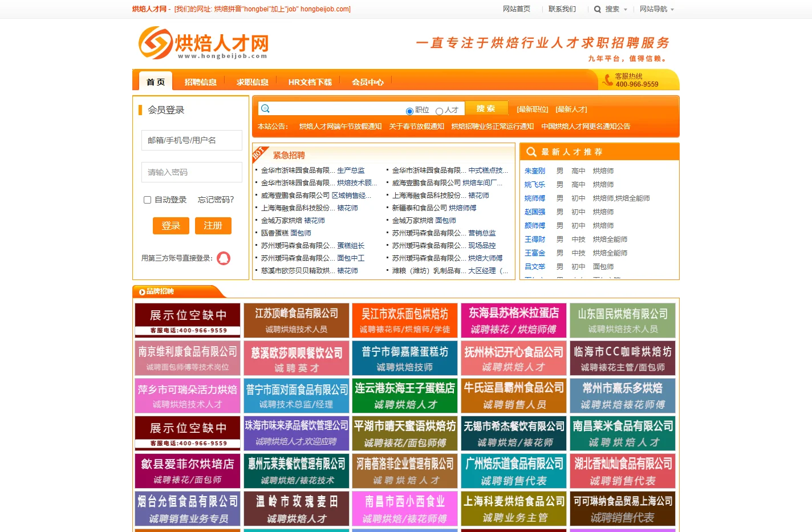Open 联系我们 in top bar
The width and height of the screenshot is (812, 532).
562,9
